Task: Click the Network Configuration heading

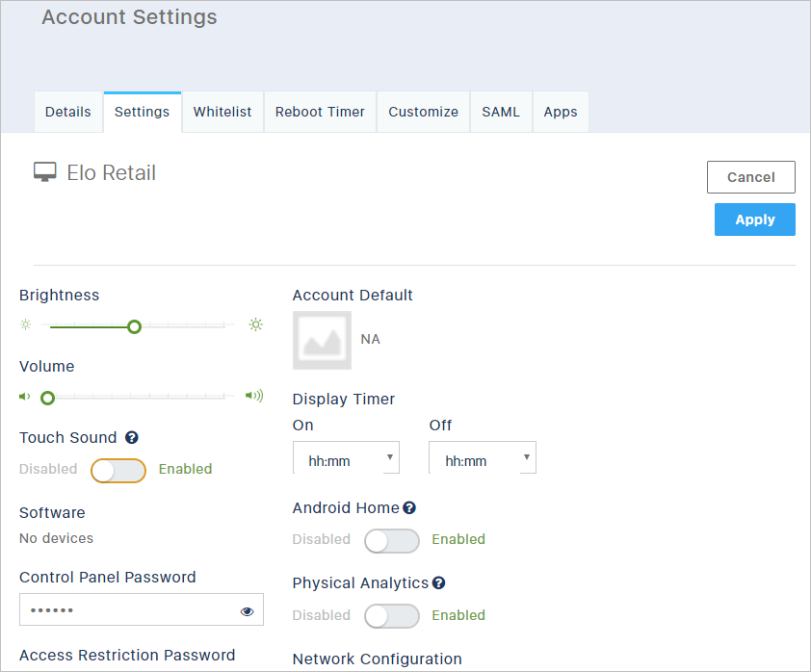Action: pyautogui.click(x=377, y=659)
